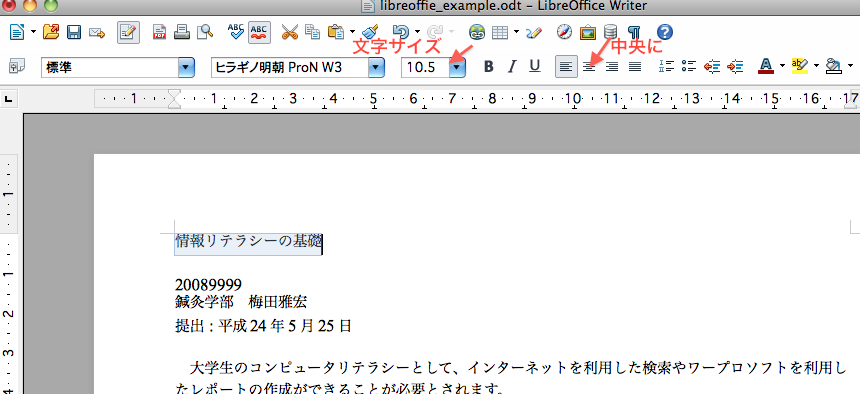
Task: Insert a table with the Table icon
Action: [500, 33]
